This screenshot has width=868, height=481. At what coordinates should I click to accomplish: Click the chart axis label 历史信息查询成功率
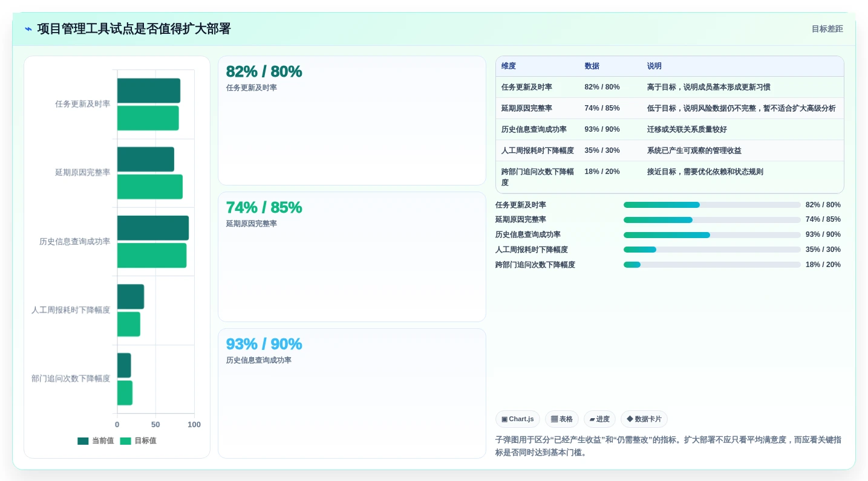[75, 242]
